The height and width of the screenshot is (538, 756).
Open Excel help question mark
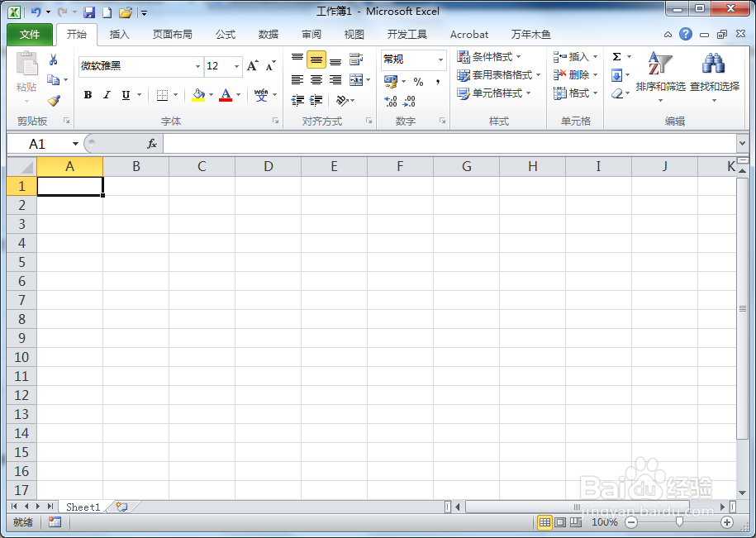686,34
